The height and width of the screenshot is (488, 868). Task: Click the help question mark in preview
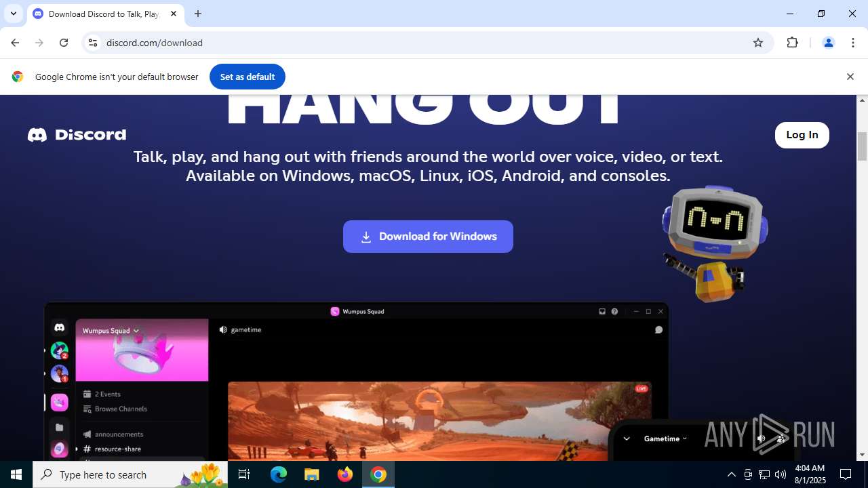[614, 312]
